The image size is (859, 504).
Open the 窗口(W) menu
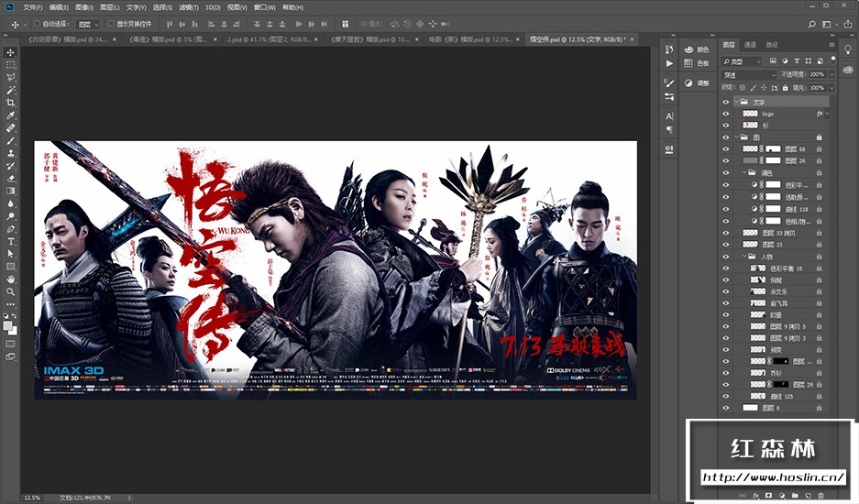(x=265, y=7)
